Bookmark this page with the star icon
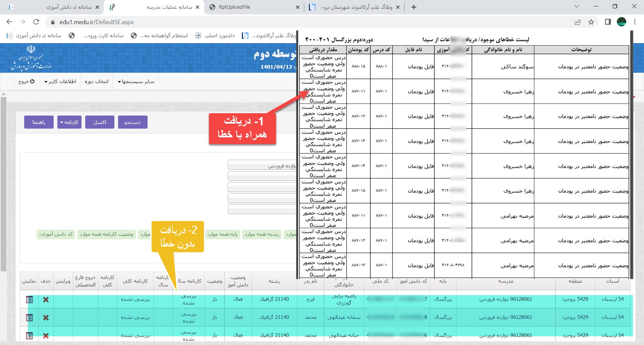Screen dimensions: 644x345 click(x=591, y=22)
